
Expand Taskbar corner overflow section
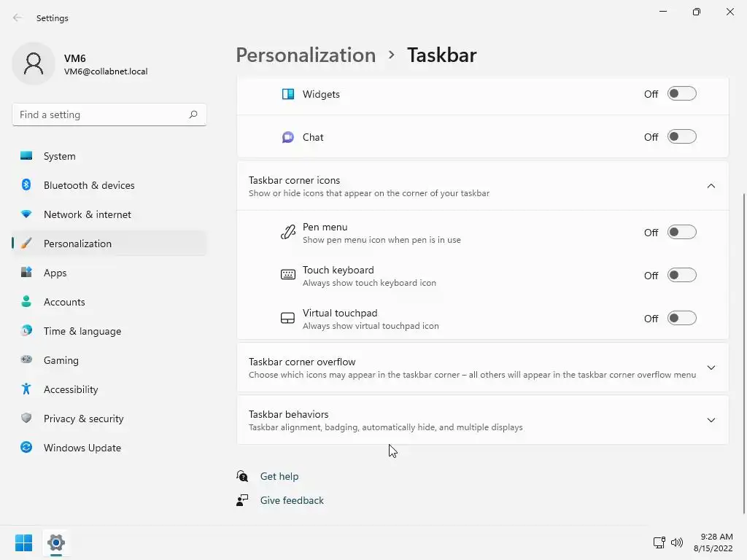tap(711, 367)
